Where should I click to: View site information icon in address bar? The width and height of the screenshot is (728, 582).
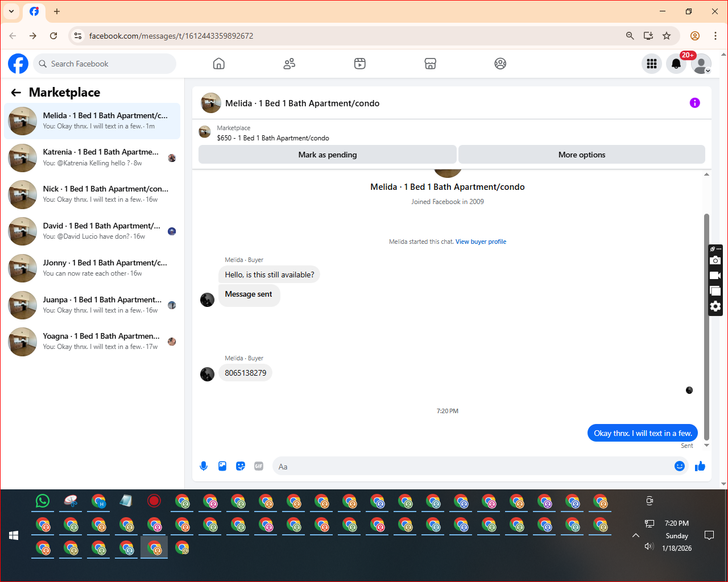click(x=78, y=36)
